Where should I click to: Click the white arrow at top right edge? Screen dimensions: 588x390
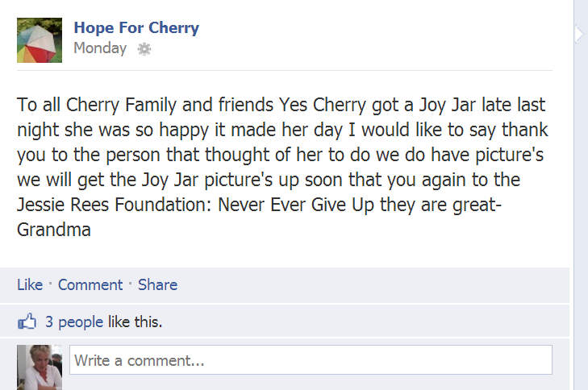(579, 34)
